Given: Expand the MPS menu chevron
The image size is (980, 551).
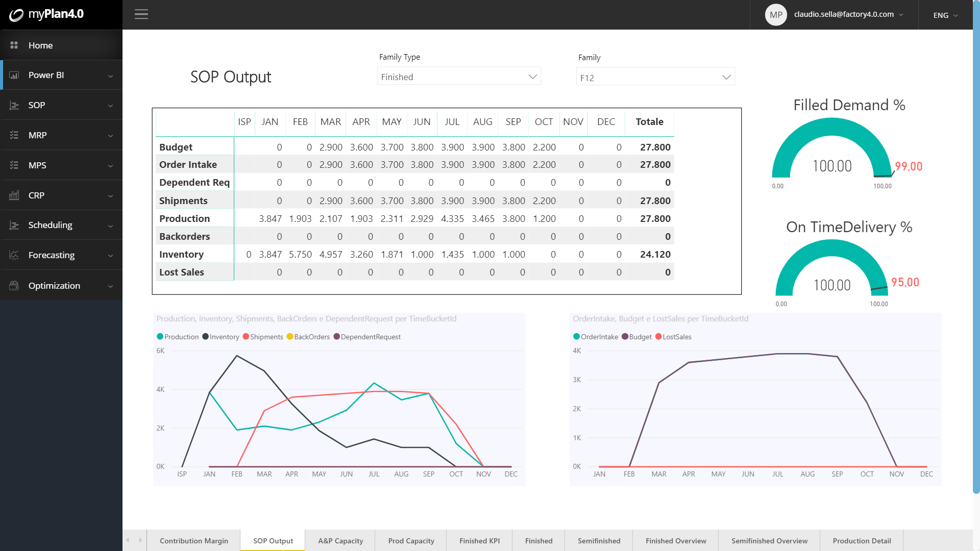Looking at the screenshot, I should coord(110,166).
